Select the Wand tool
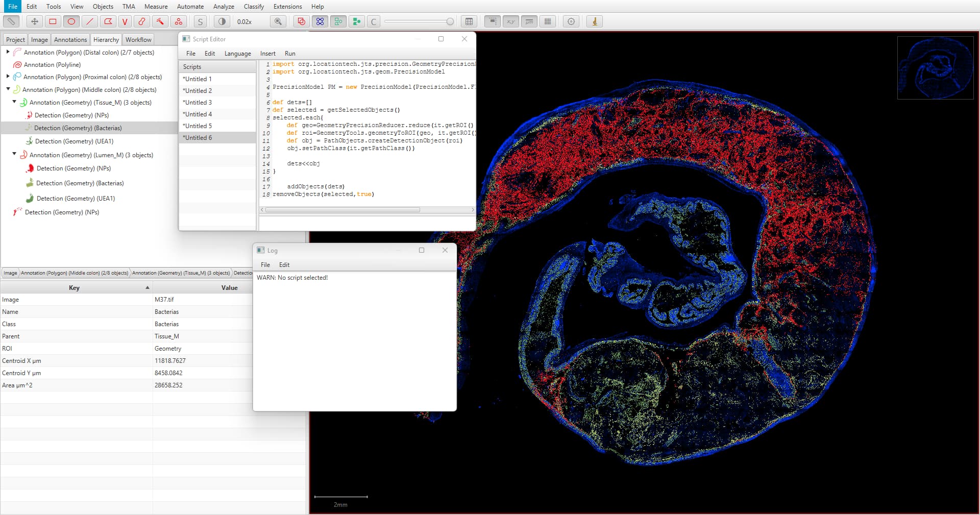This screenshot has width=980, height=515. pos(160,21)
